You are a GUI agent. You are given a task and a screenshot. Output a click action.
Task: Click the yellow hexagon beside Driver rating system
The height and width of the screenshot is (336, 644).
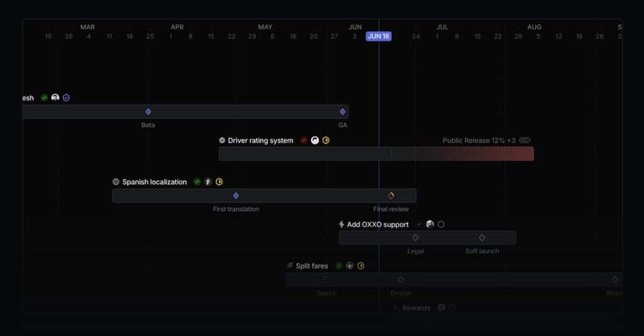[x=326, y=141]
